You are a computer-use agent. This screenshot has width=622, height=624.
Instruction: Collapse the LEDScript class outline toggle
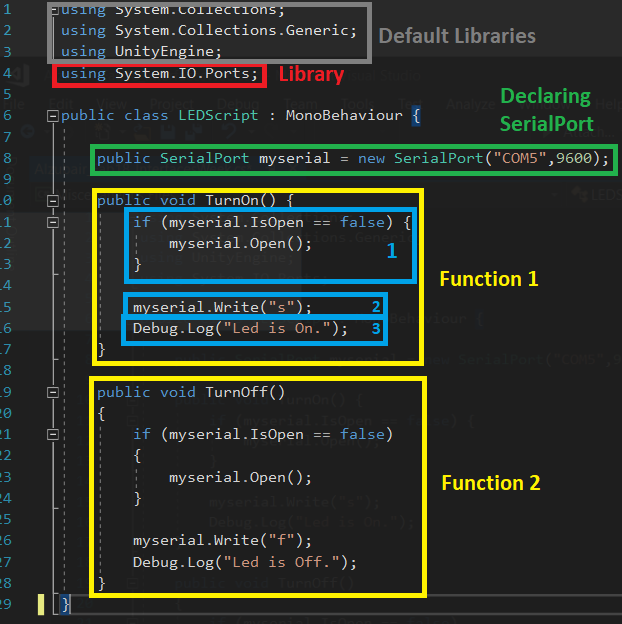(54, 116)
